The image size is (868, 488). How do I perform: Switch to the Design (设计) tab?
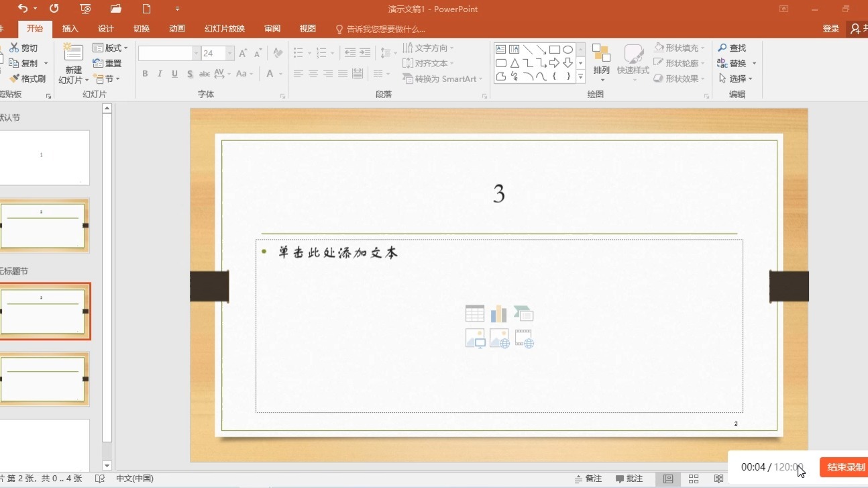(x=106, y=29)
